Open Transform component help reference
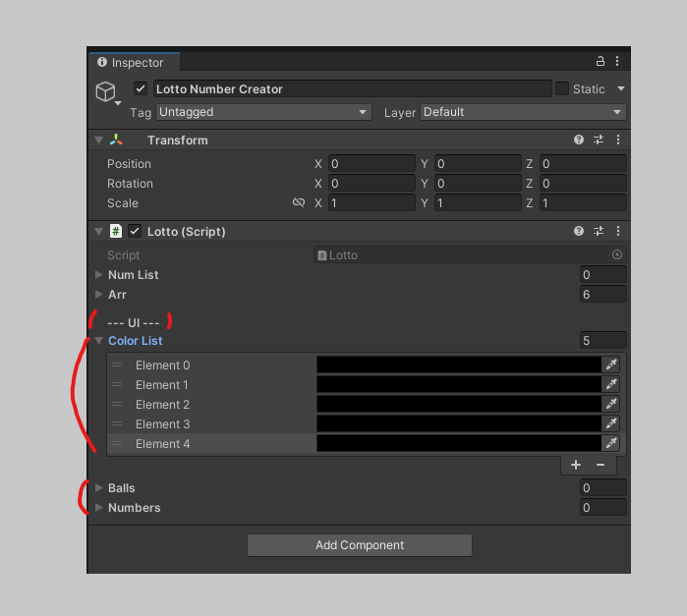Image resolution: width=687 pixels, height=616 pixels. 579,140
